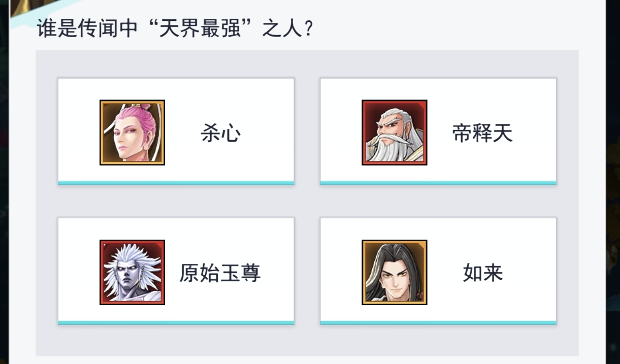This screenshot has width=620, height=364.
Task: Click the teal bar under the 原始玉尊 card
Action: tap(176, 323)
